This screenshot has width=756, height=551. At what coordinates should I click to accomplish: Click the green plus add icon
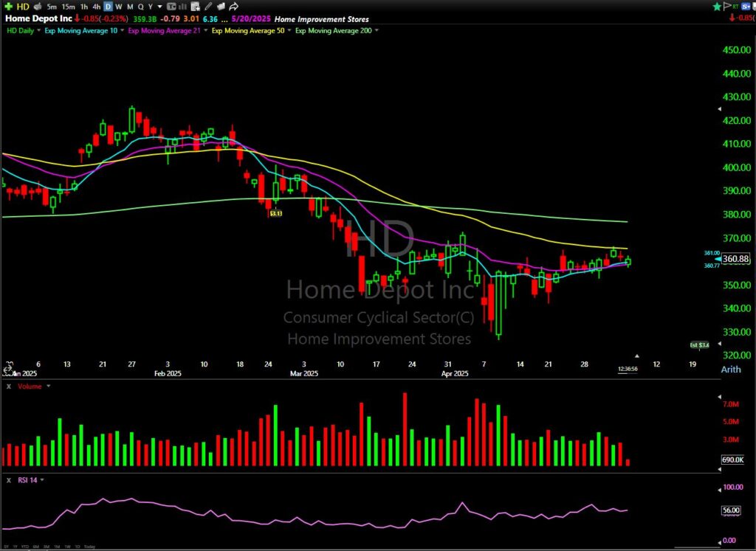(x=9, y=7)
